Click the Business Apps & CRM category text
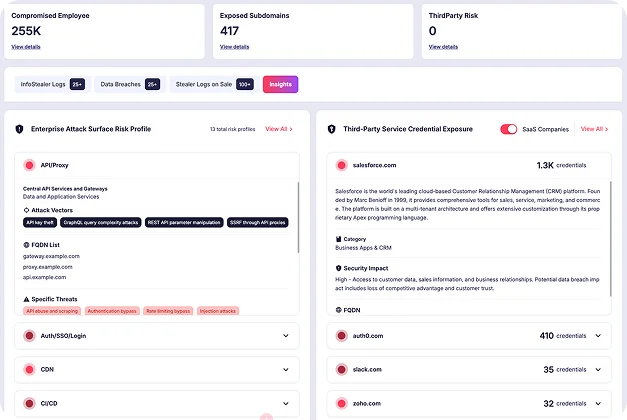627x420 pixels. [363, 248]
